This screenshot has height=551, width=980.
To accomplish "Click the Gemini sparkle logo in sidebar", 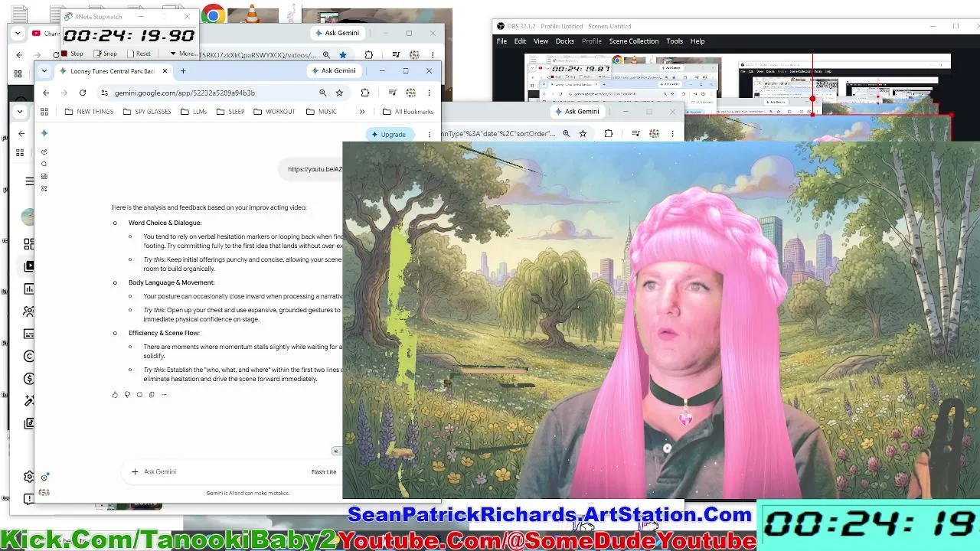I will (x=44, y=133).
